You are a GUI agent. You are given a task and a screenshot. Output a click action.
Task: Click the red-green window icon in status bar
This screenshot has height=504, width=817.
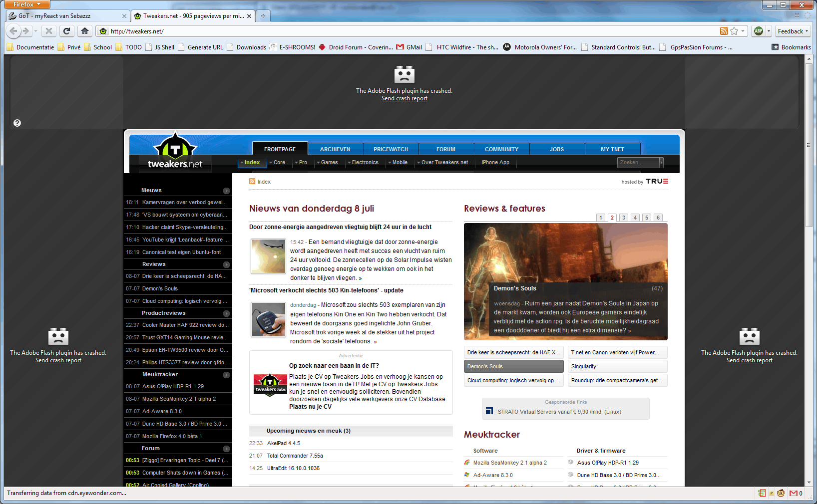762,493
